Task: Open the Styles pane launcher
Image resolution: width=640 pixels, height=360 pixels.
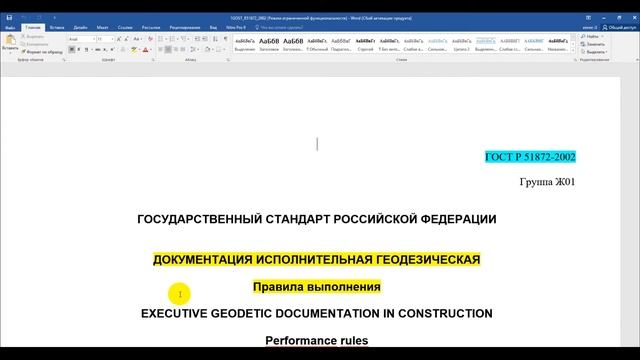Action: [x=575, y=60]
